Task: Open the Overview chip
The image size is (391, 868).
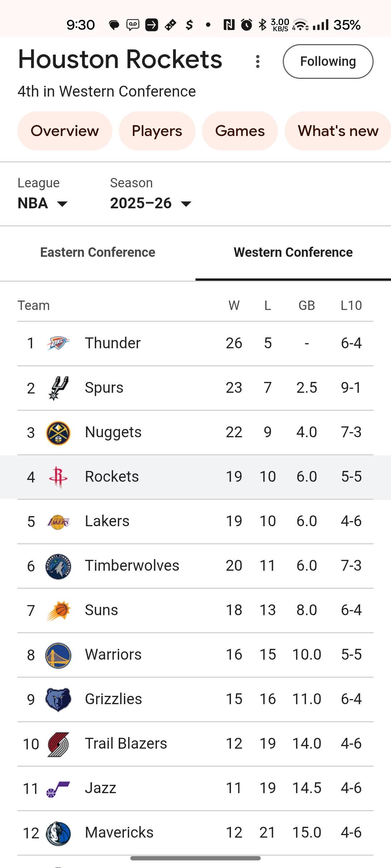Action: tap(65, 131)
